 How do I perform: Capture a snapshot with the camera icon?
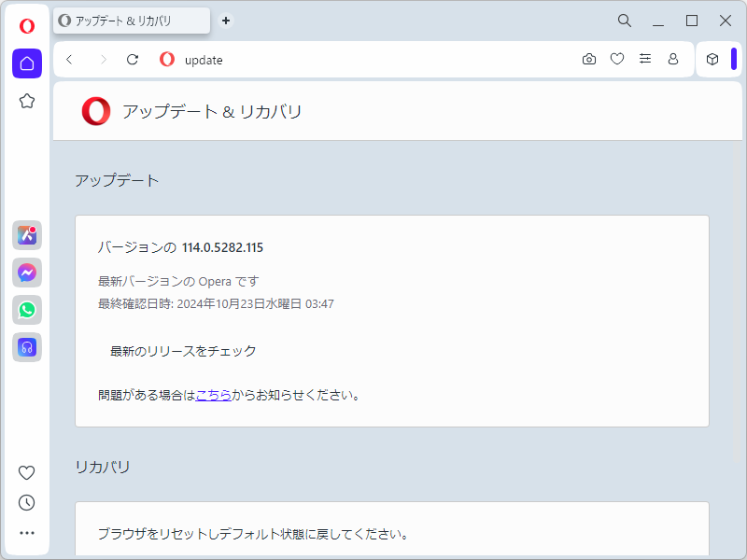pos(588,59)
